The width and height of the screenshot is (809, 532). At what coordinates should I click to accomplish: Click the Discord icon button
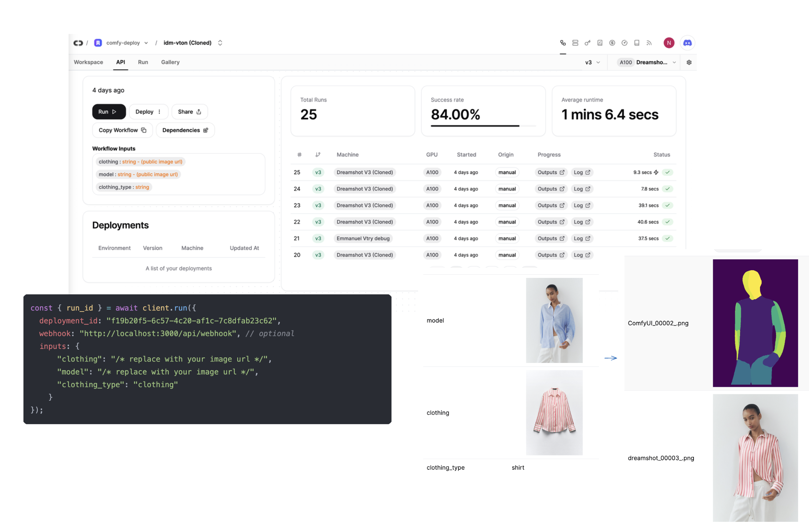pos(687,43)
